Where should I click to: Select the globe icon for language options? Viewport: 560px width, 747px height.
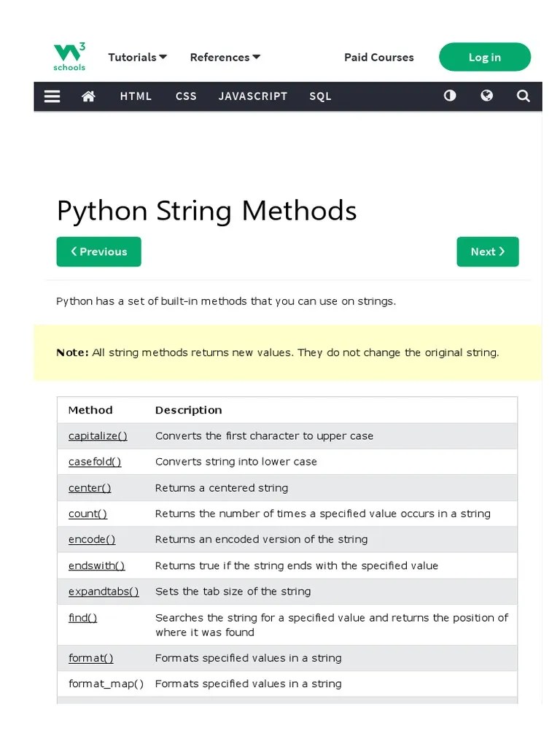coord(486,96)
